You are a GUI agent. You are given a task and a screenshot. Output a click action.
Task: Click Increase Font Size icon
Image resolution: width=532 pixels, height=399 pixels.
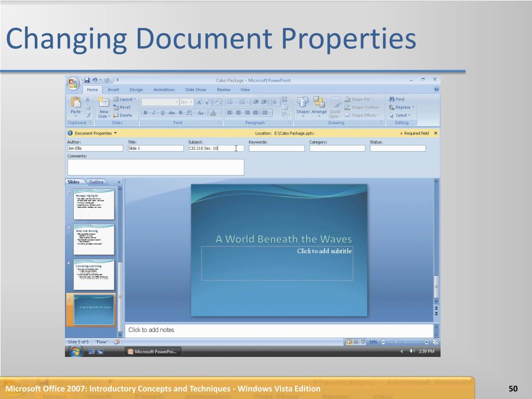[x=199, y=102]
